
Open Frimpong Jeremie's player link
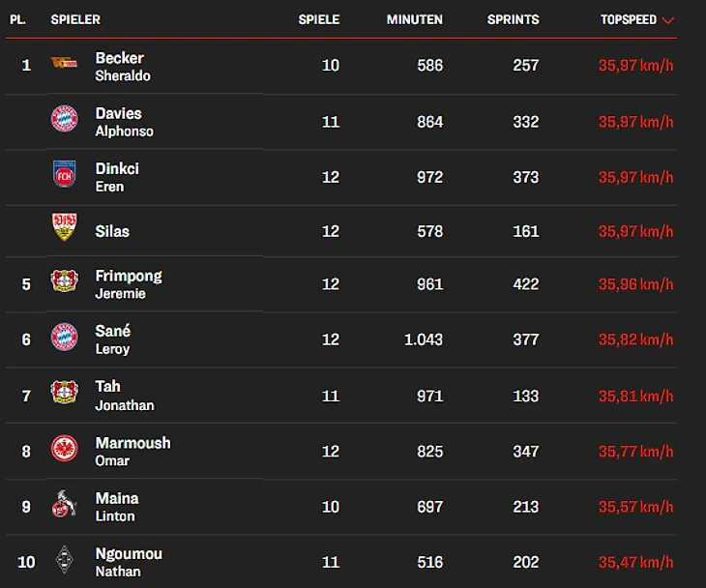[129, 284]
